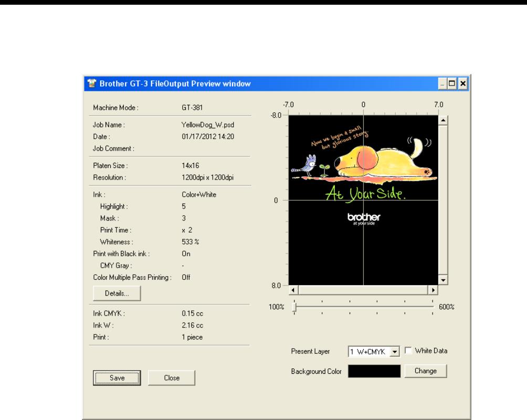Click the preview scroll right arrow
Screen dimensions: 527x420
433,290
